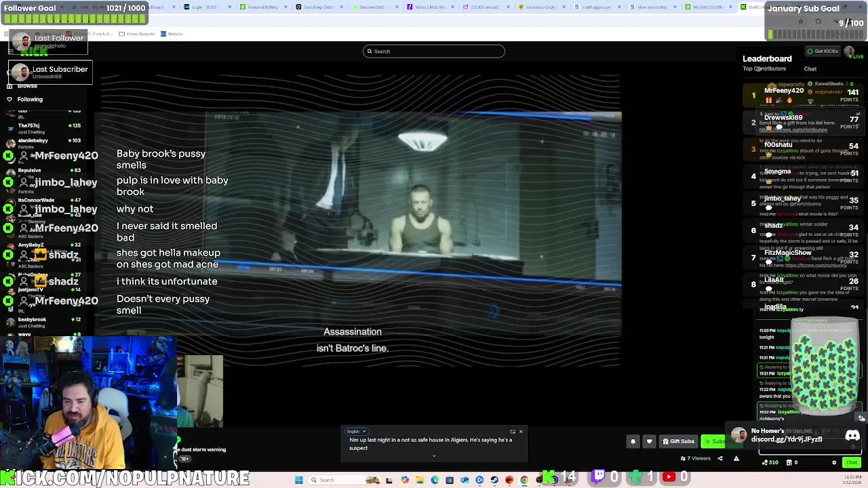Open the Home Remodel bookmark
This screenshot has width=868, height=488.
coord(138,33)
